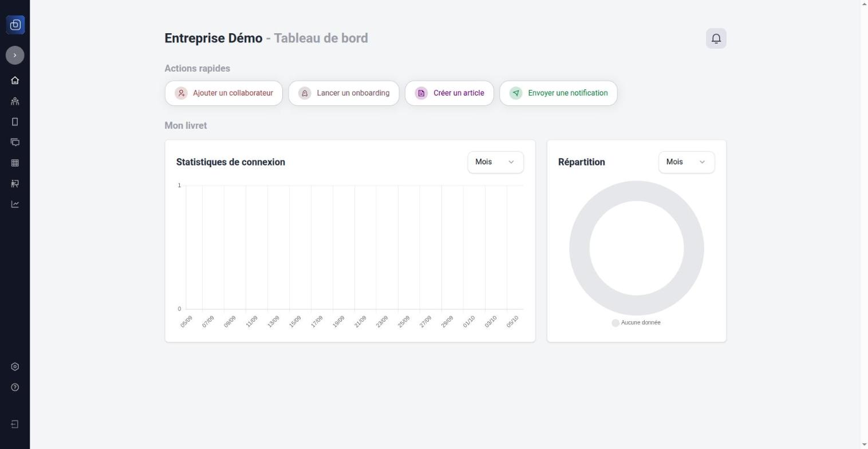Click the 29/09 date label on chart
The height and width of the screenshot is (449, 868).
[x=447, y=322]
